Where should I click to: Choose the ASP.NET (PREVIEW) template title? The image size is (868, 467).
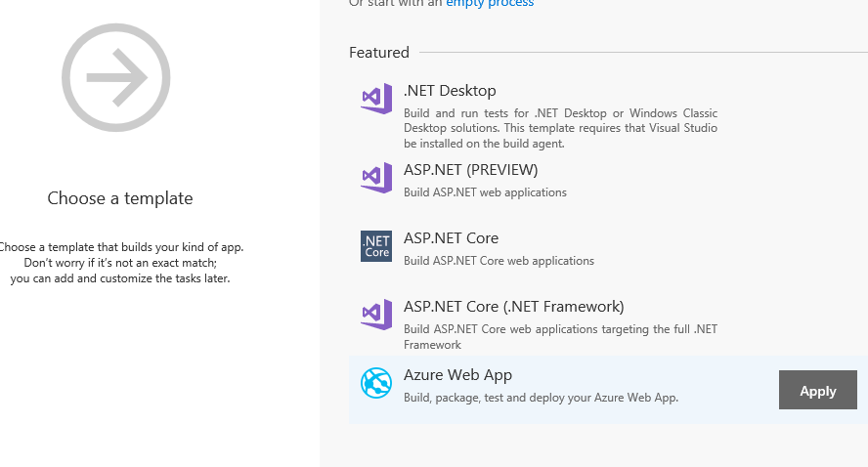[x=470, y=170]
